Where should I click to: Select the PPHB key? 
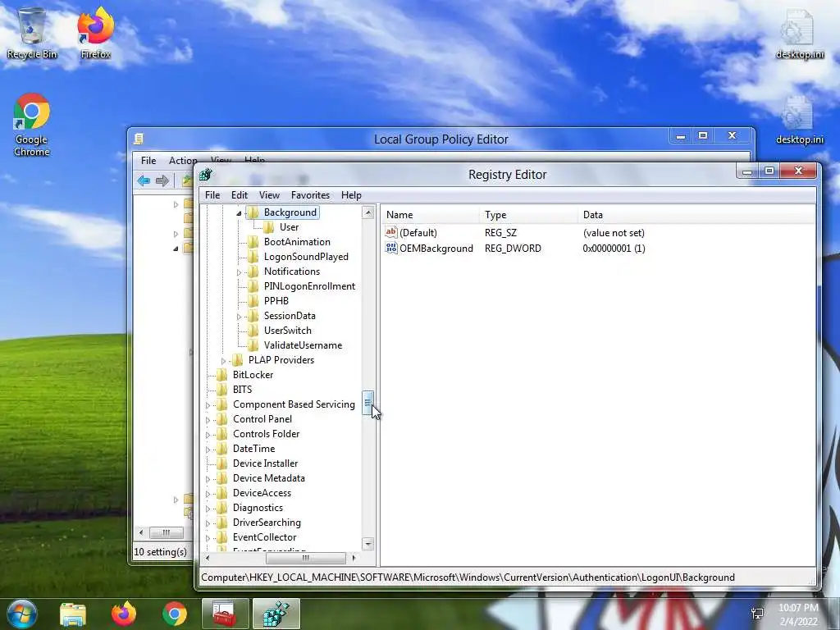tap(276, 301)
